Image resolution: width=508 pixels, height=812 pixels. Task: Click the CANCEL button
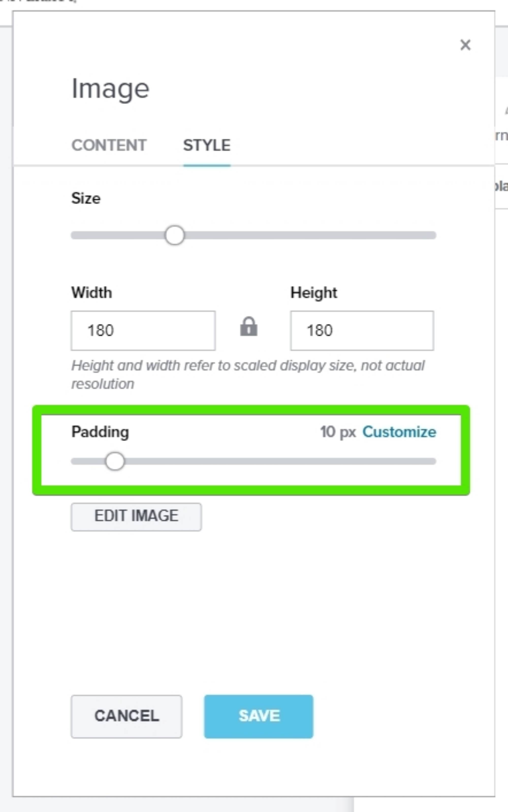click(126, 716)
